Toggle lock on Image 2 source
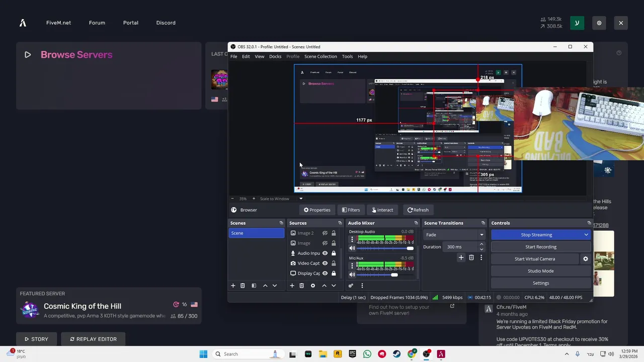Viewport: 644px width, 362px height. (x=334, y=233)
